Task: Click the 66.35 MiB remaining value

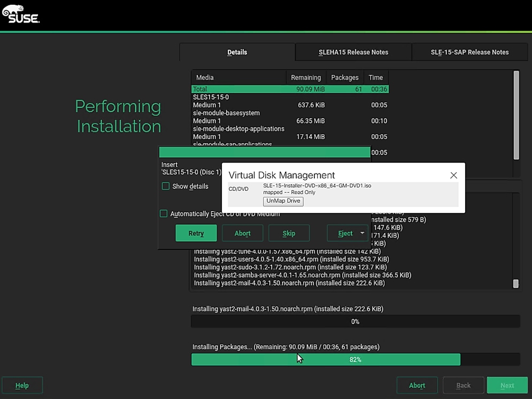Action: click(x=311, y=121)
